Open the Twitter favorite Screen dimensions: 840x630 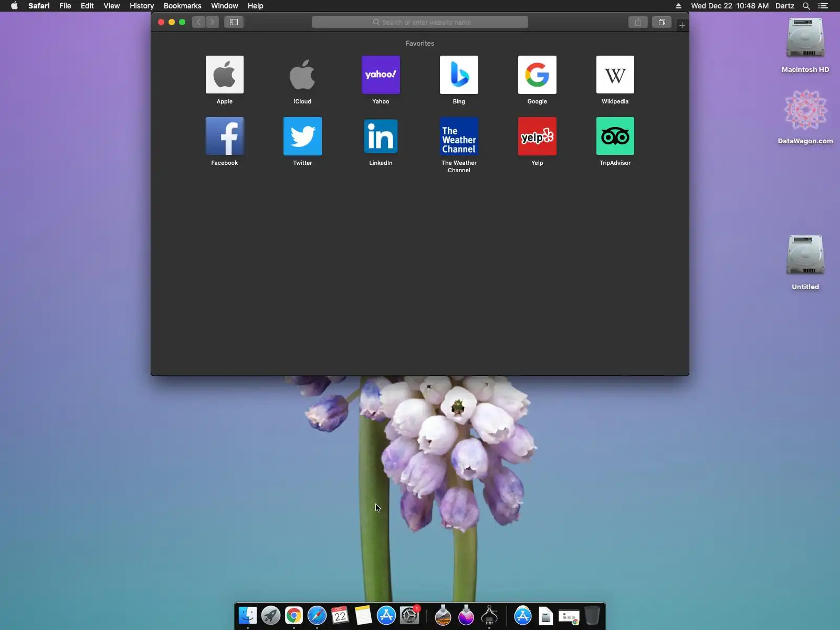coord(302,136)
